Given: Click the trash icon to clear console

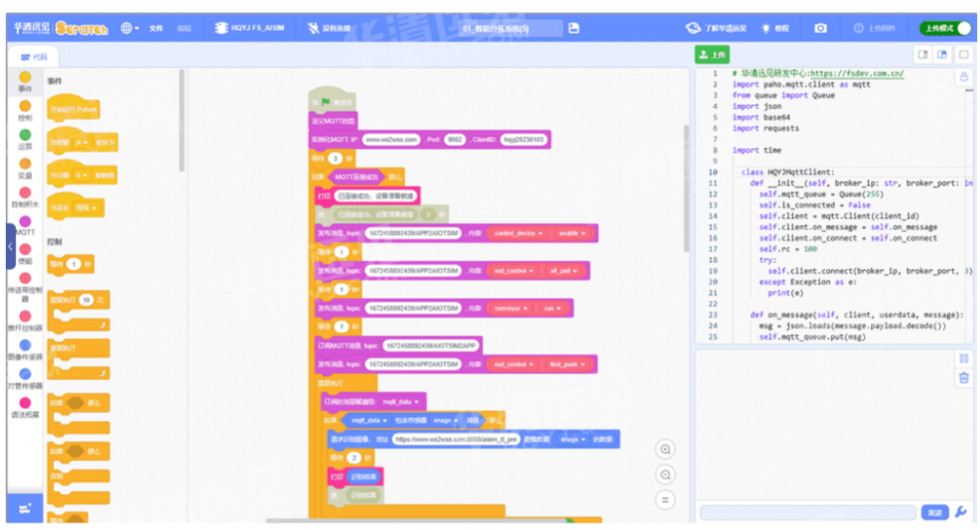Looking at the screenshot, I should (962, 377).
